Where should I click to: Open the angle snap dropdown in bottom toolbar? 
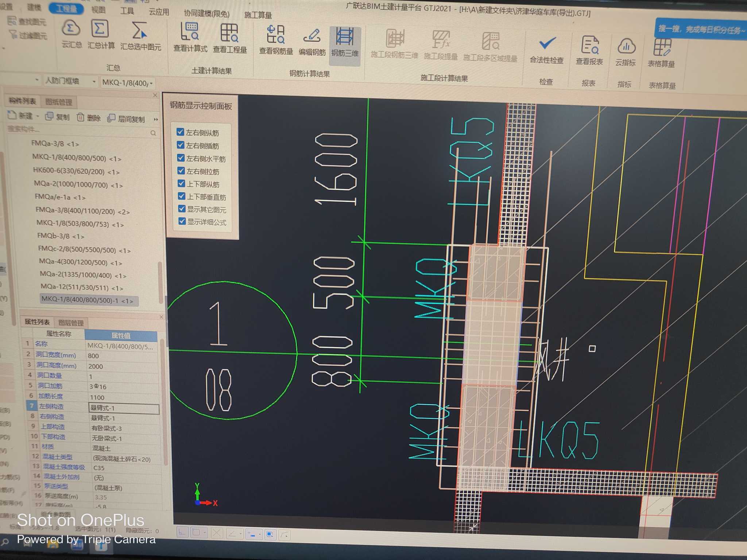click(x=241, y=534)
